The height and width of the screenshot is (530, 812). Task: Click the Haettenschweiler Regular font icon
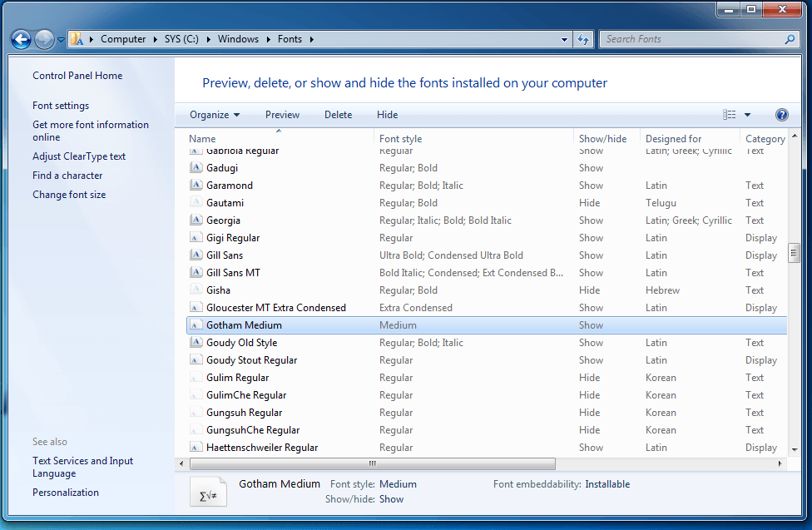196,448
